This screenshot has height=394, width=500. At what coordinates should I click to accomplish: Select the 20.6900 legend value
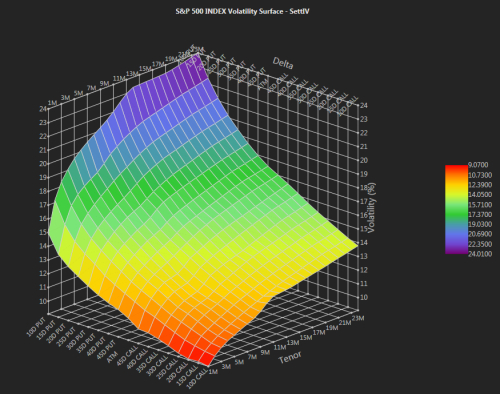[x=480, y=234]
